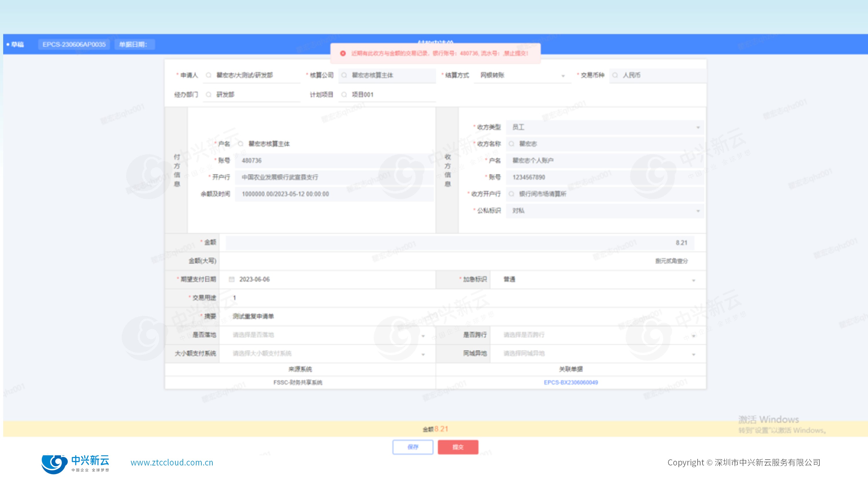Click the 金额 input field showing 8.21
Viewport: 868px width, 488px height.
click(x=460, y=243)
